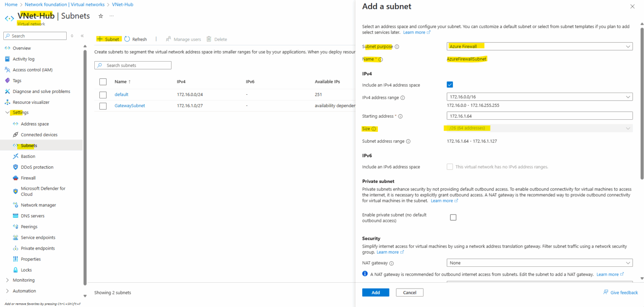Open DDoS protection in the sidebar

[37, 167]
